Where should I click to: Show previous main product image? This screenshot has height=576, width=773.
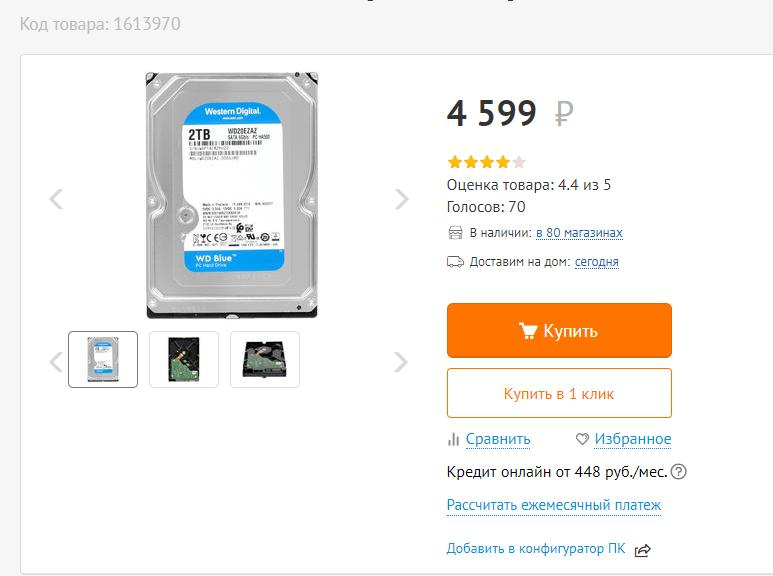pos(56,199)
